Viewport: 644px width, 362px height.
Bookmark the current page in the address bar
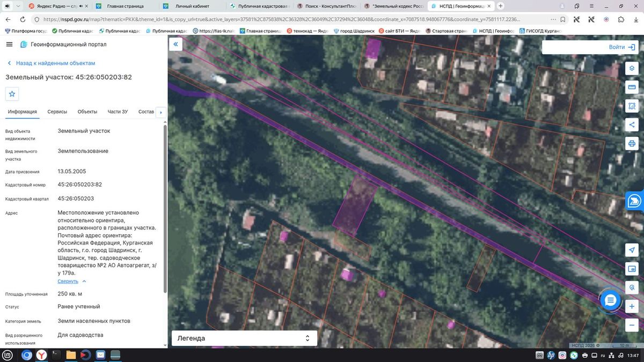562,19
